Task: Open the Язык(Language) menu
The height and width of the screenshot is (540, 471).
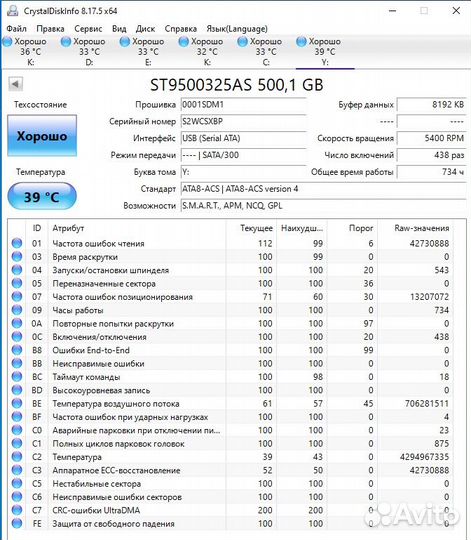Action: coord(237,29)
